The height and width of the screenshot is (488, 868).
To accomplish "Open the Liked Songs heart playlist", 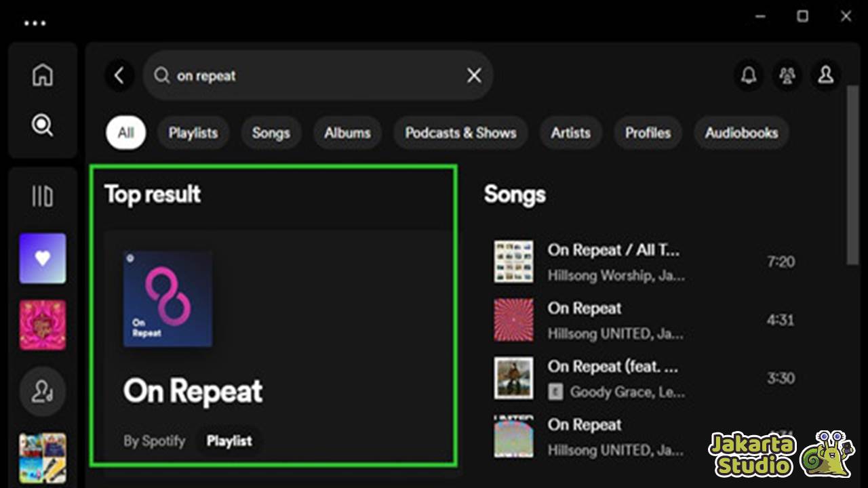I will click(43, 258).
